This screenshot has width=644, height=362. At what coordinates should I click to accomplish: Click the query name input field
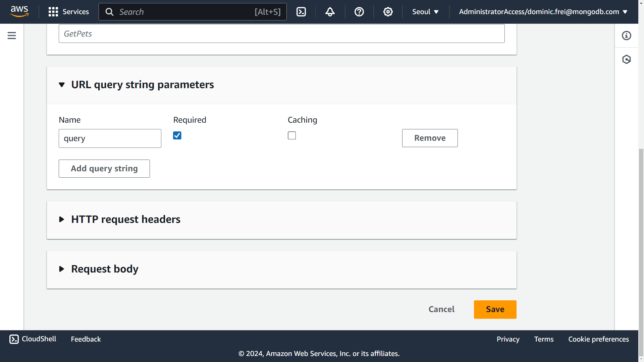click(x=110, y=138)
